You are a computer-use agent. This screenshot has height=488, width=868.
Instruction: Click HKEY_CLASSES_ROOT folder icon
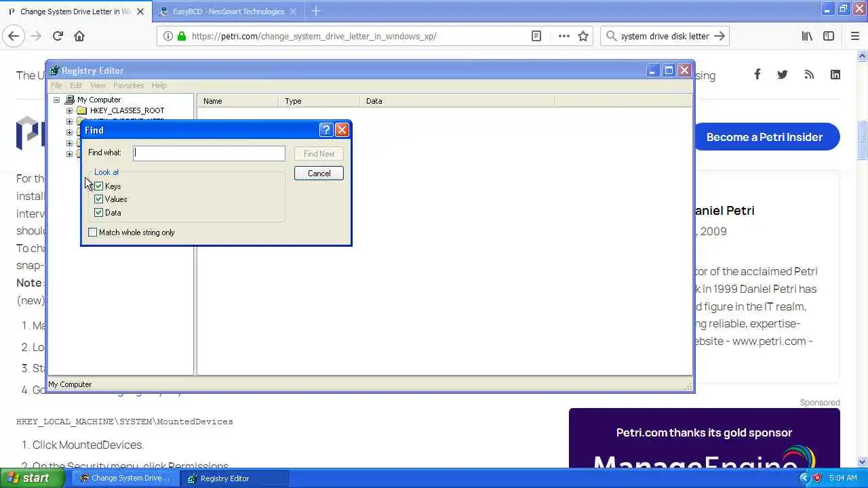pos(82,110)
